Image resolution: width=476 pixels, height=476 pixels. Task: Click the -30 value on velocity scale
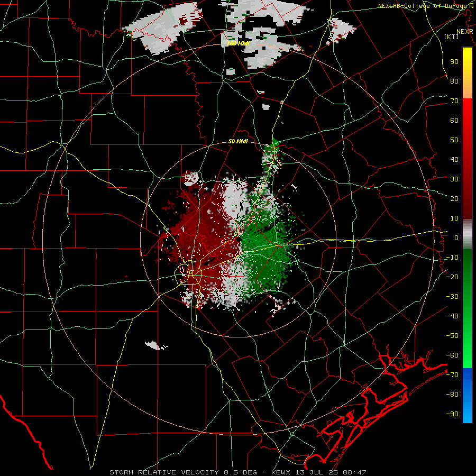click(x=452, y=297)
